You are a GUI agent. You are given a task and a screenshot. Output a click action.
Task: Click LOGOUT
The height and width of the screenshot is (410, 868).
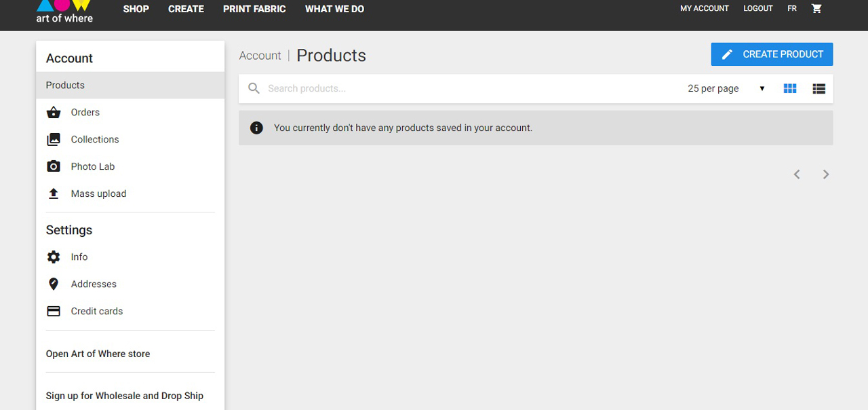pos(758,9)
